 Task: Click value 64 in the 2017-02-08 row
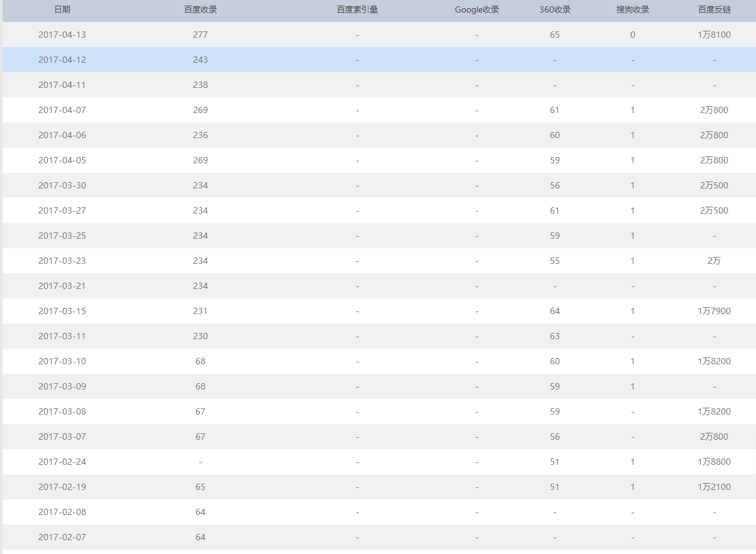point(200,512)
